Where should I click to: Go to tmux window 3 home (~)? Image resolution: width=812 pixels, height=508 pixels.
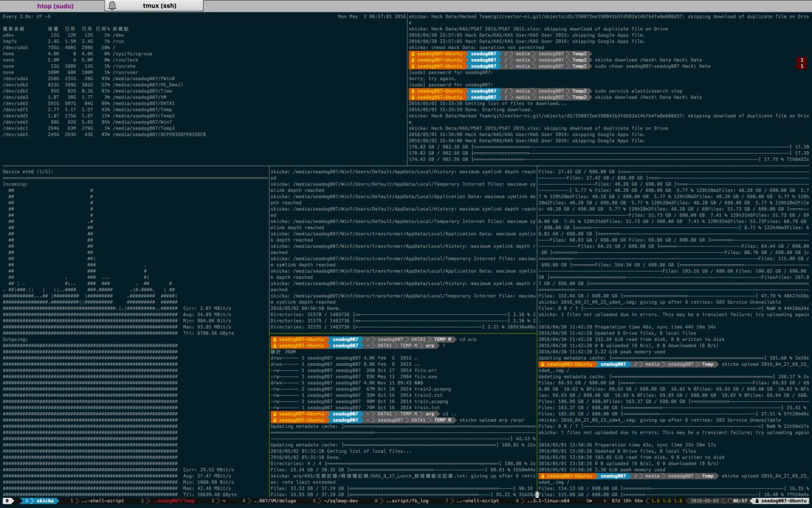(219, 501)
